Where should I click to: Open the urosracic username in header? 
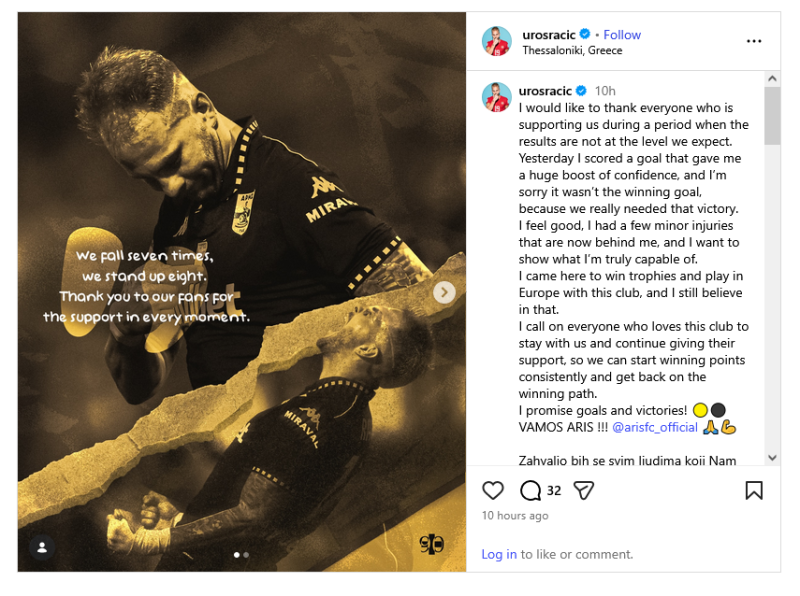point(548,35)
